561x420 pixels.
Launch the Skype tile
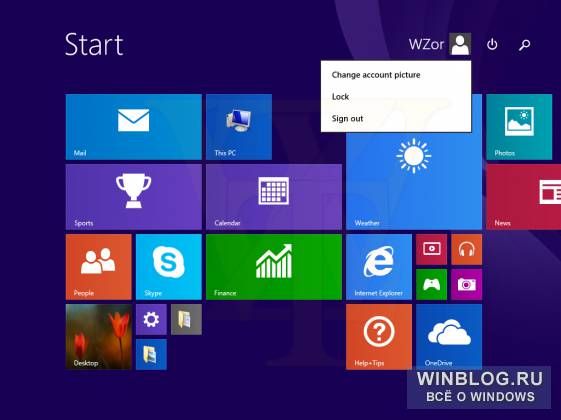pos(169,267)
